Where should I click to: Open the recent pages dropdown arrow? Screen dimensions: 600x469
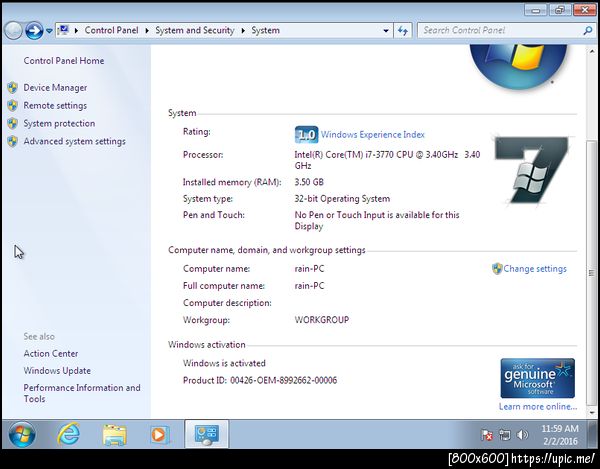[x=49, y=31]
